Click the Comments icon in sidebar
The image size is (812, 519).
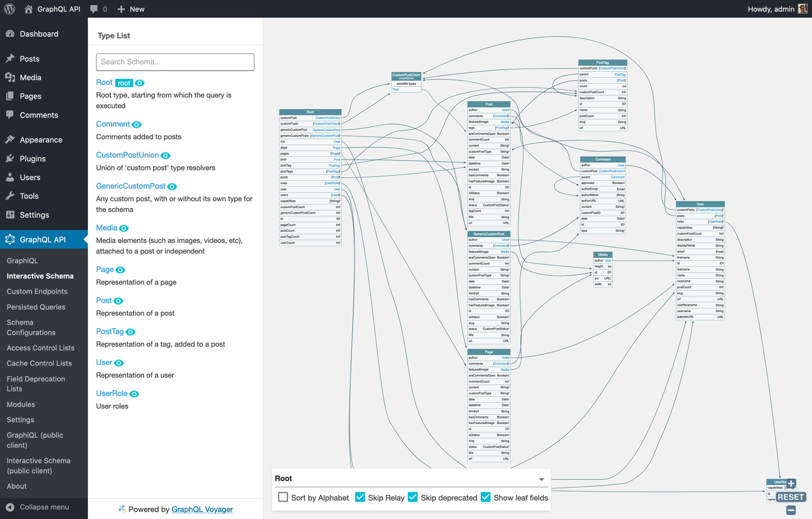pos(10,115)
